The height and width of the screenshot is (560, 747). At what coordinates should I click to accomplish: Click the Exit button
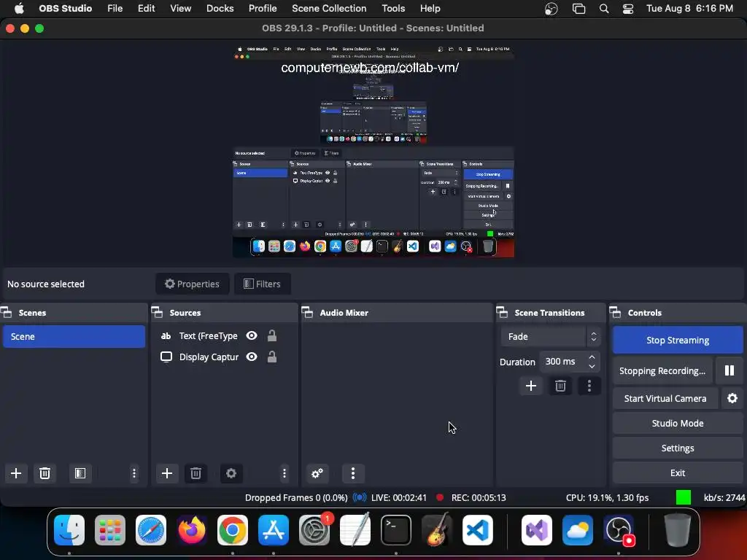pos(678,472)
